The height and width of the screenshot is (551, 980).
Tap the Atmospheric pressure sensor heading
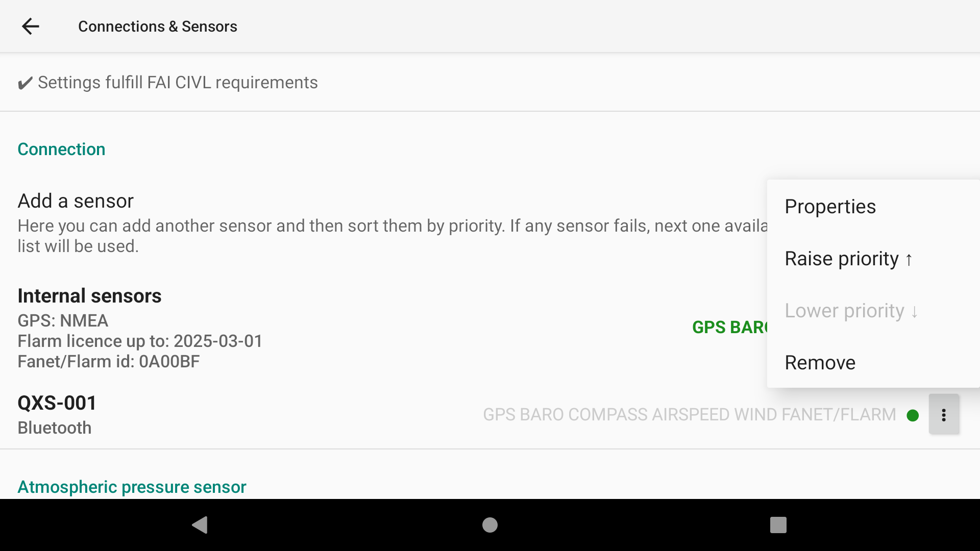coord(132,487)
